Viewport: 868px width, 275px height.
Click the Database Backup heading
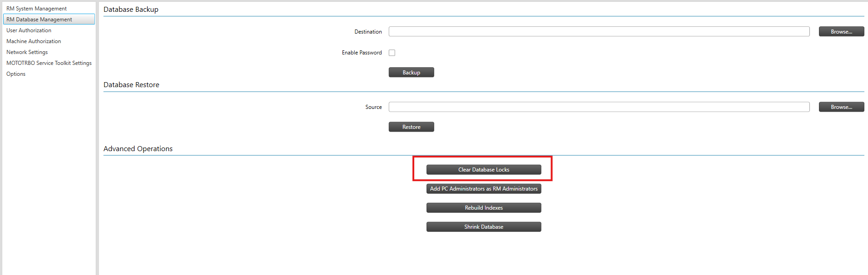131,10
